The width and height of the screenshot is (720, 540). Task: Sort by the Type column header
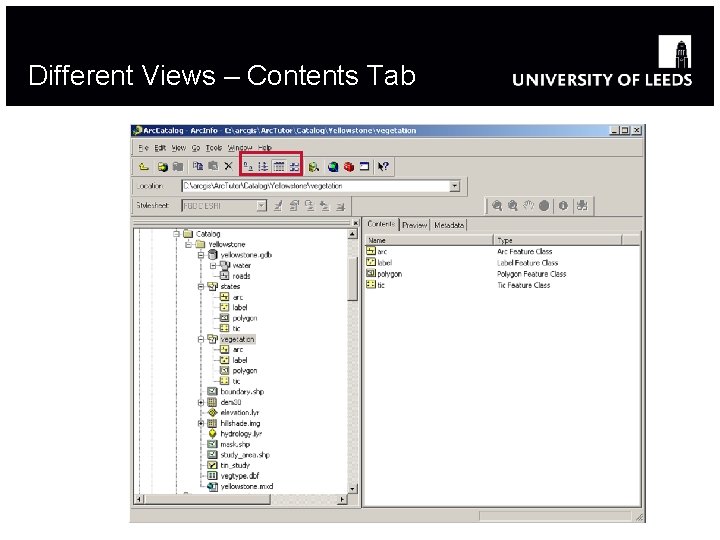click(558, 240)
